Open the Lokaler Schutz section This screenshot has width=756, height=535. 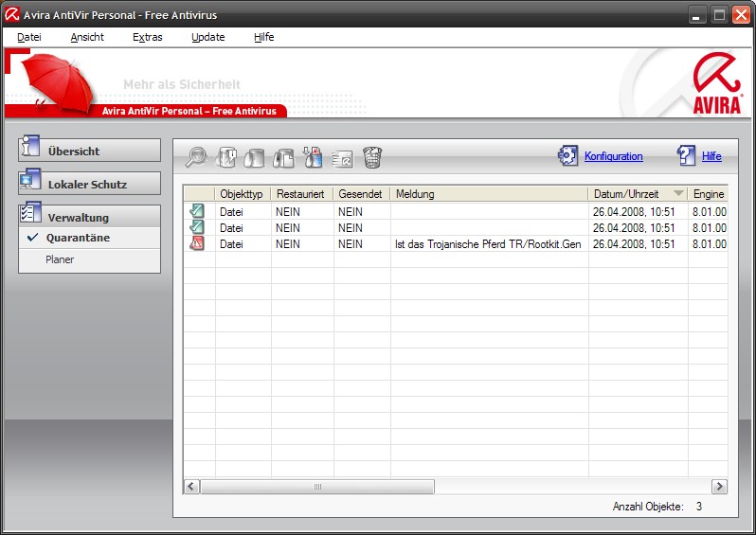coord(90,184)
